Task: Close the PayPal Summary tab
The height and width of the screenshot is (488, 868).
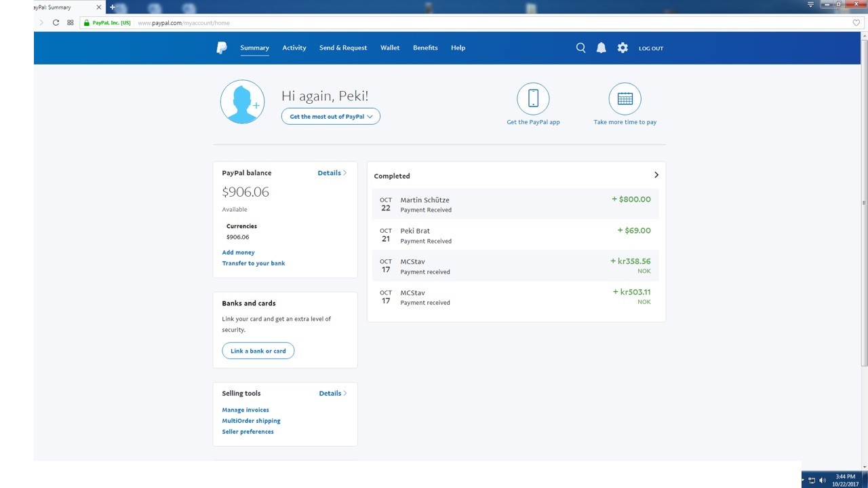Action: click(x=98, y=7)
